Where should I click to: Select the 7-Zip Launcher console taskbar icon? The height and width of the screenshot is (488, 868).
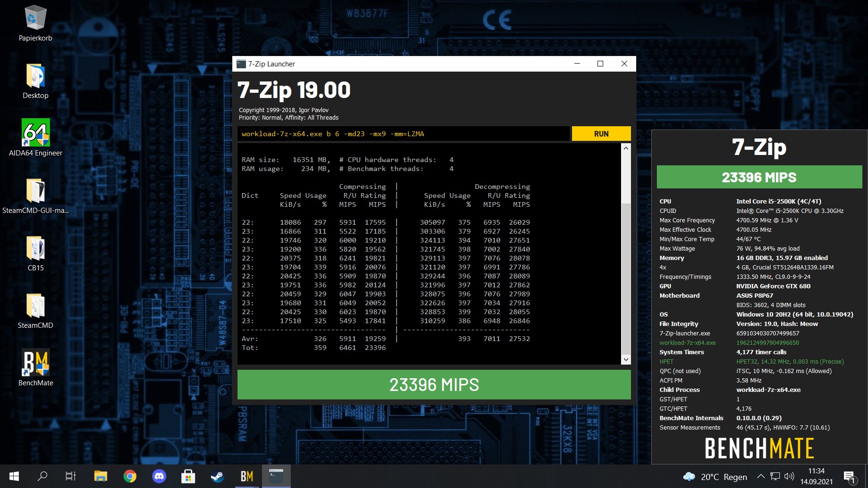pyautogui.click(x=276, y=476)
